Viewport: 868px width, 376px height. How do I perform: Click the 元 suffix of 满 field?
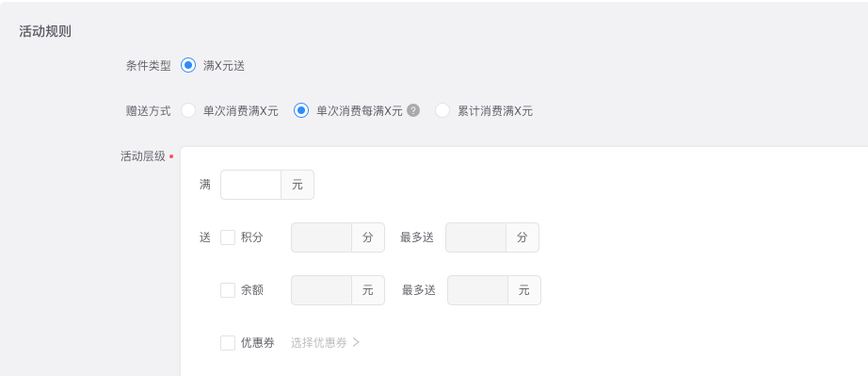[x=297, y=185]
